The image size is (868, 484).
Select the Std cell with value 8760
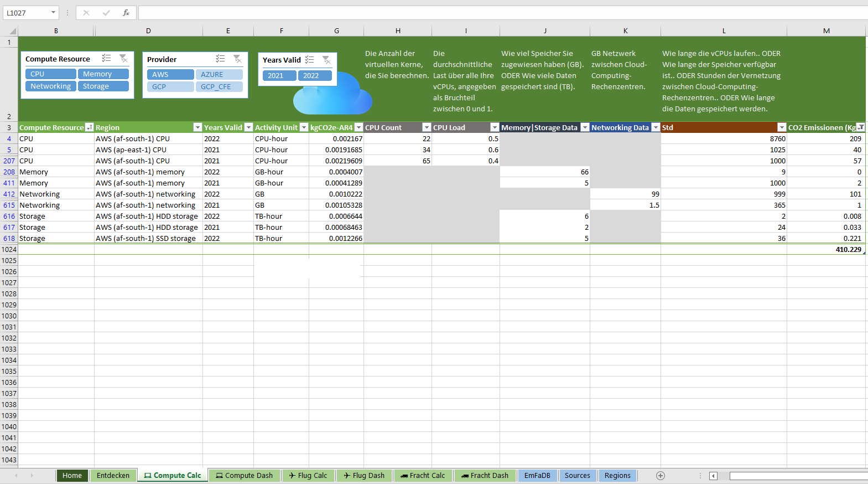point(724,138)
